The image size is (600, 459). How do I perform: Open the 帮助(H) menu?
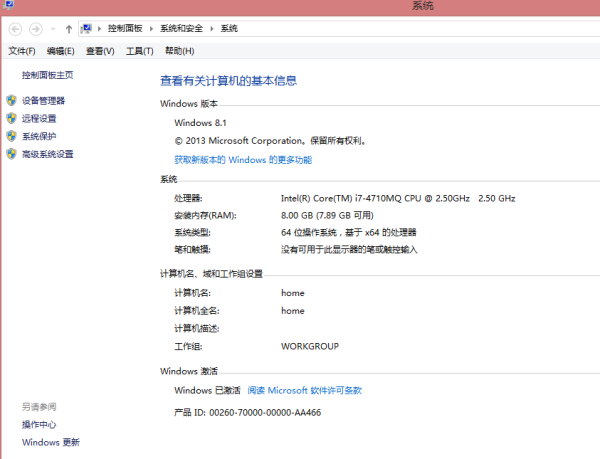tap(179, 51)
